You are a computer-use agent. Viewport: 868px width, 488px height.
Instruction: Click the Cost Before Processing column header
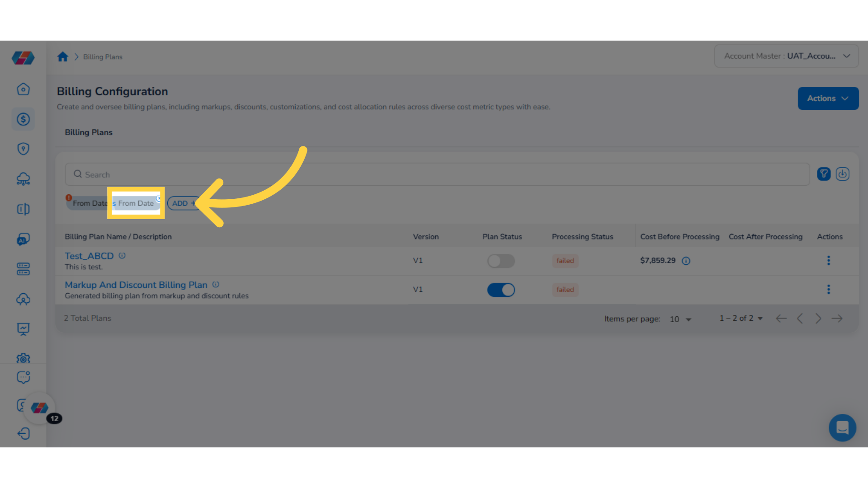679,236
